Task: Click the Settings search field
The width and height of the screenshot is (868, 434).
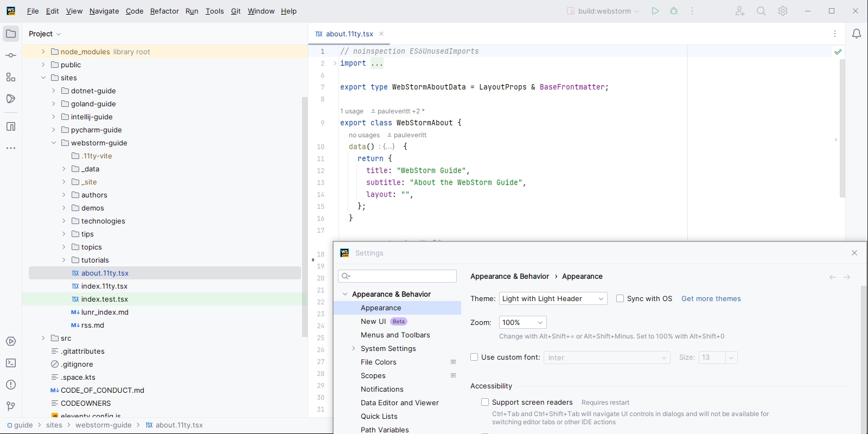Action: (397, 276)
